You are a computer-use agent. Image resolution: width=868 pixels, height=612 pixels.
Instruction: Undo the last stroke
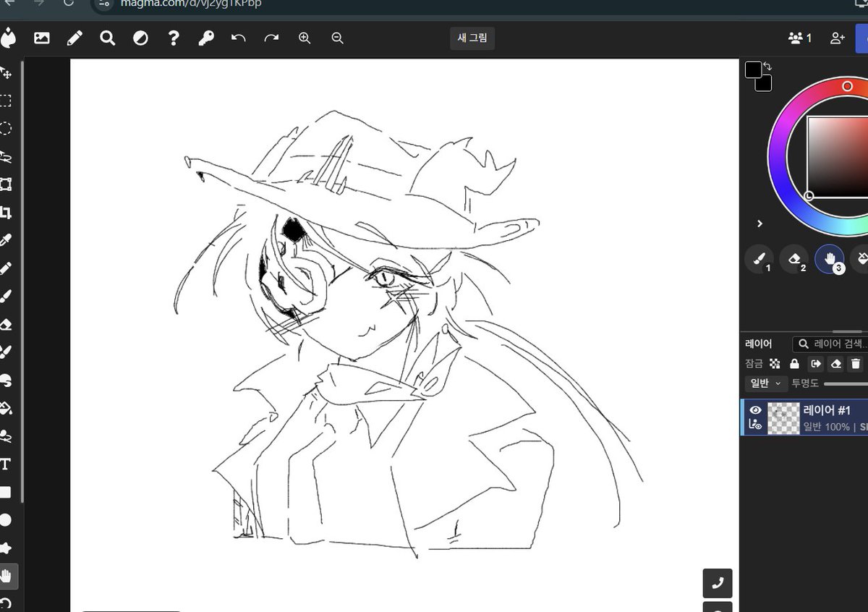(x=239, y=38)
